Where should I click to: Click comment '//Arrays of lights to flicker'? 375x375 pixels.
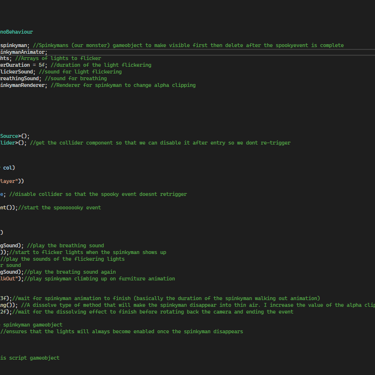(x=58, y=58)
